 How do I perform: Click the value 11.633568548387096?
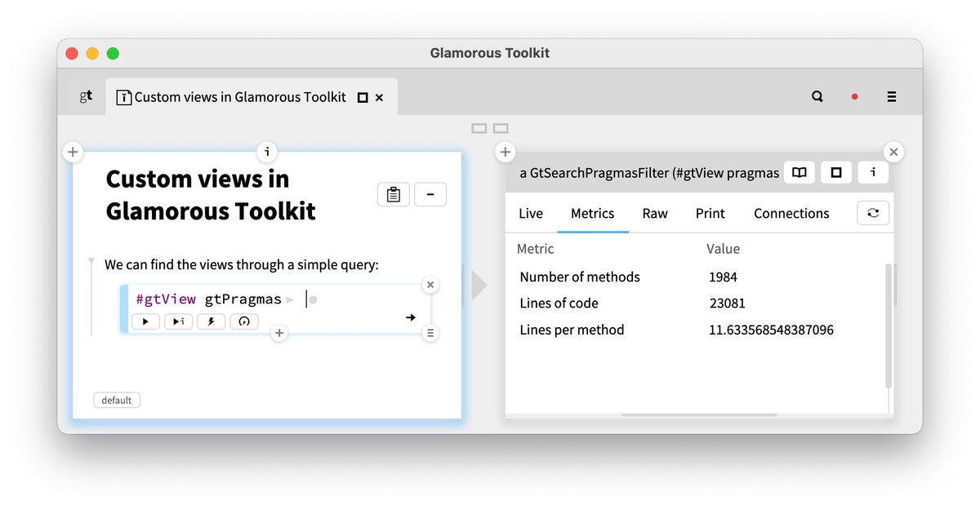(x=772, y=330)
